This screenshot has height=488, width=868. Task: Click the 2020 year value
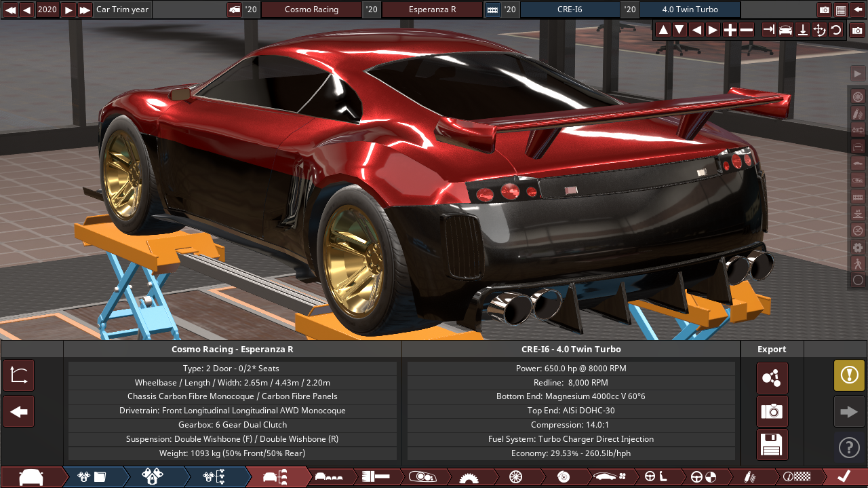[x=47, y=10]
